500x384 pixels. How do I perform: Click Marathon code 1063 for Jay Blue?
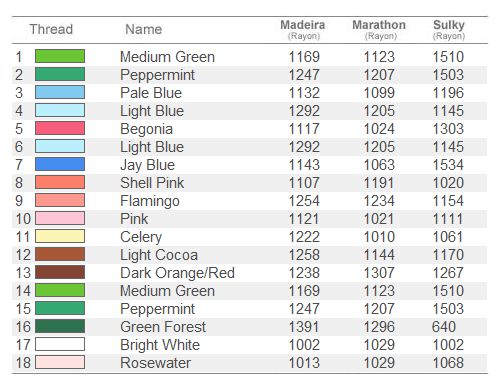[x=379, y=165]
